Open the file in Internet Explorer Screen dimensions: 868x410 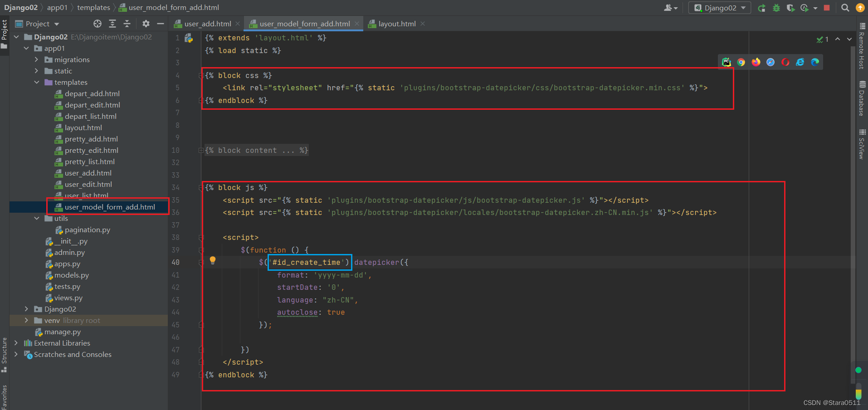[x=800, y=62]
